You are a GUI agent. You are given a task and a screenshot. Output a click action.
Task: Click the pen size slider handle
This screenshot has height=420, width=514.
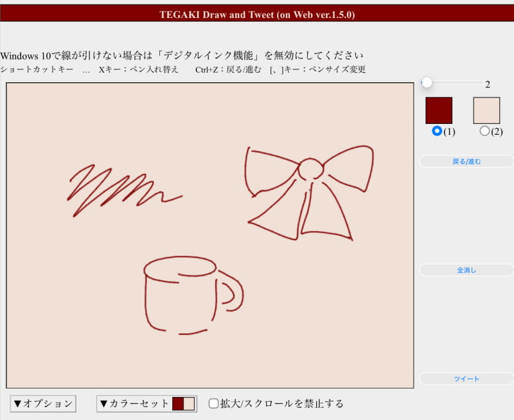427,83
